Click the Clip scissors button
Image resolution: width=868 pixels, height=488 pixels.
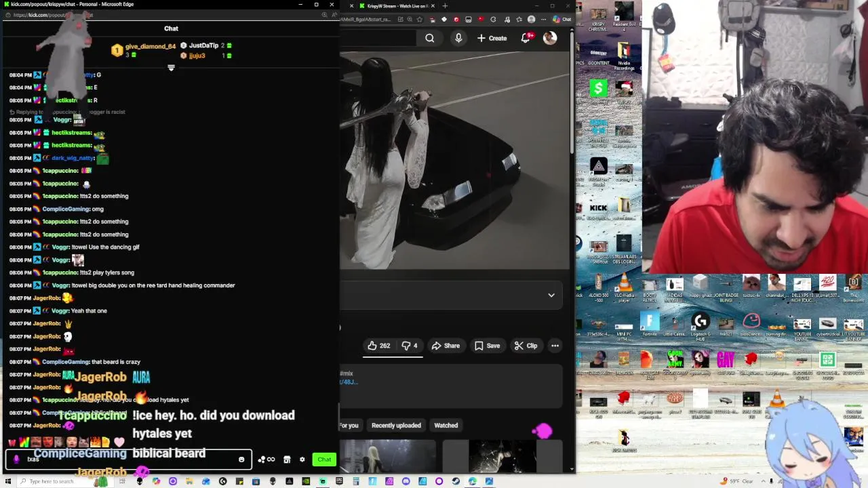coord(526,346)
